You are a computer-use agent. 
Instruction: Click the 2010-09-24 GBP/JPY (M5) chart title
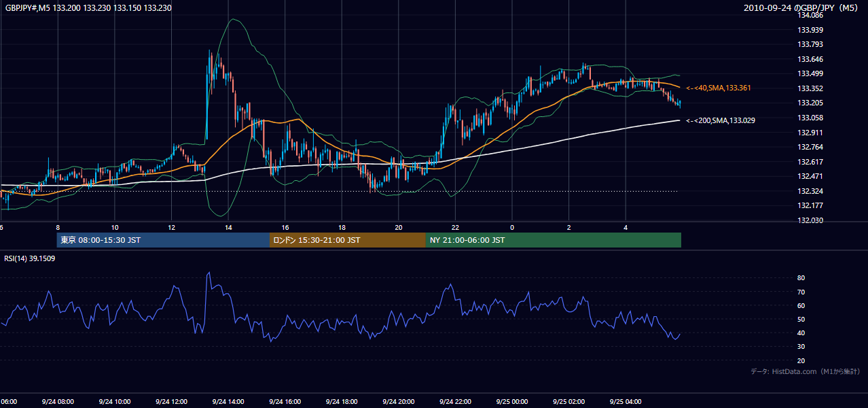click(x=802, y=8)
